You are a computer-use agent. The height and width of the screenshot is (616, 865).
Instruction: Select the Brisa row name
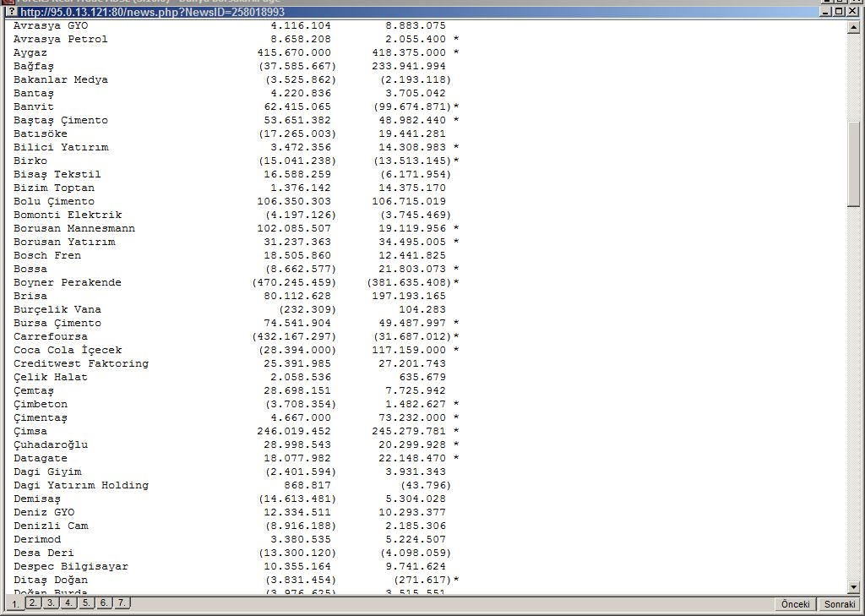30,296
